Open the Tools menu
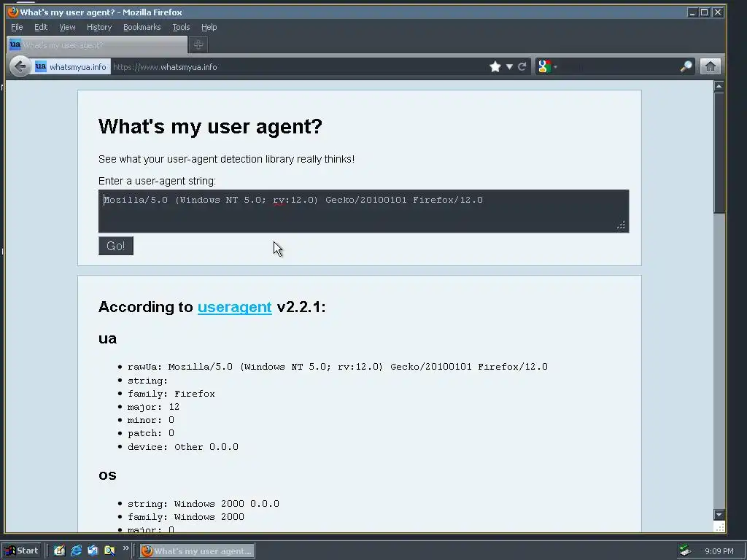747x560 pixels. tap(181, 27)
